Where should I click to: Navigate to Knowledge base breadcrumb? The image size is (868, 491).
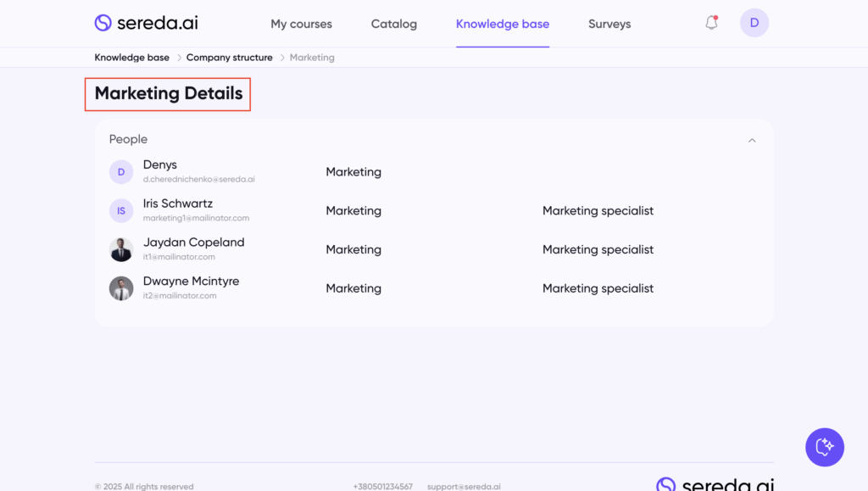click(x=131, y=58)
